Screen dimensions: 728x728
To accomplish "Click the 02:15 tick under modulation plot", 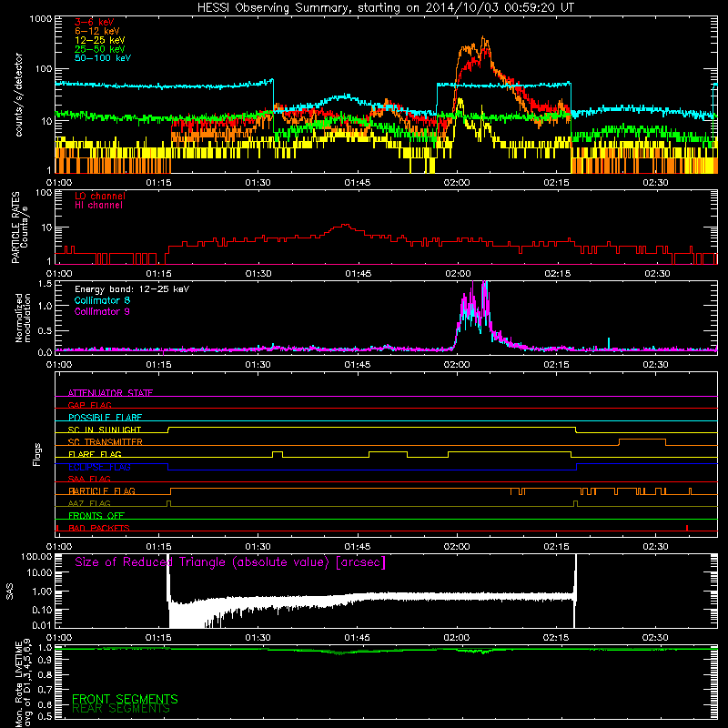I will coord(556,365).
